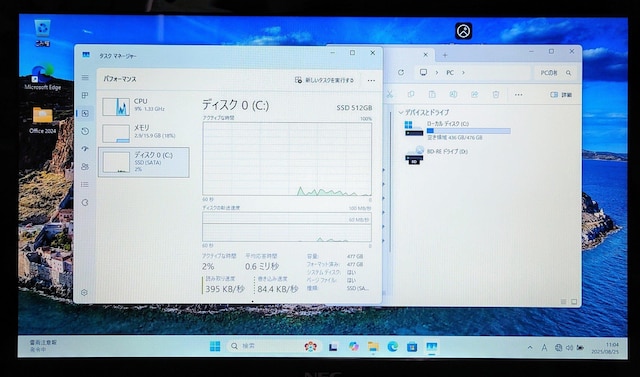Expand chevron before PC in Explorer breadcrumb
The width and height of the screenshot is (640, 377).
pos(436,73)
